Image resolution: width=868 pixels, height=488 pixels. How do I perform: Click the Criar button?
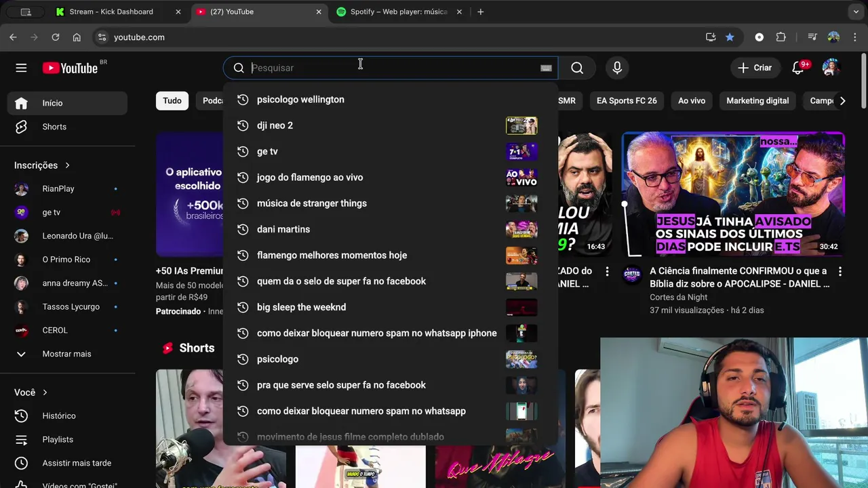point(755,68)
